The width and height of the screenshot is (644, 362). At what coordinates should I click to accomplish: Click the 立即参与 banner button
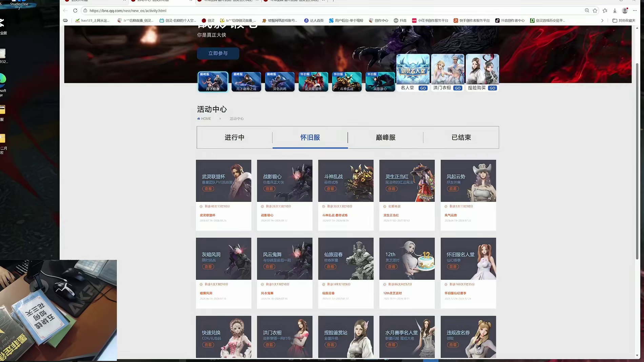tap(218, 53)
